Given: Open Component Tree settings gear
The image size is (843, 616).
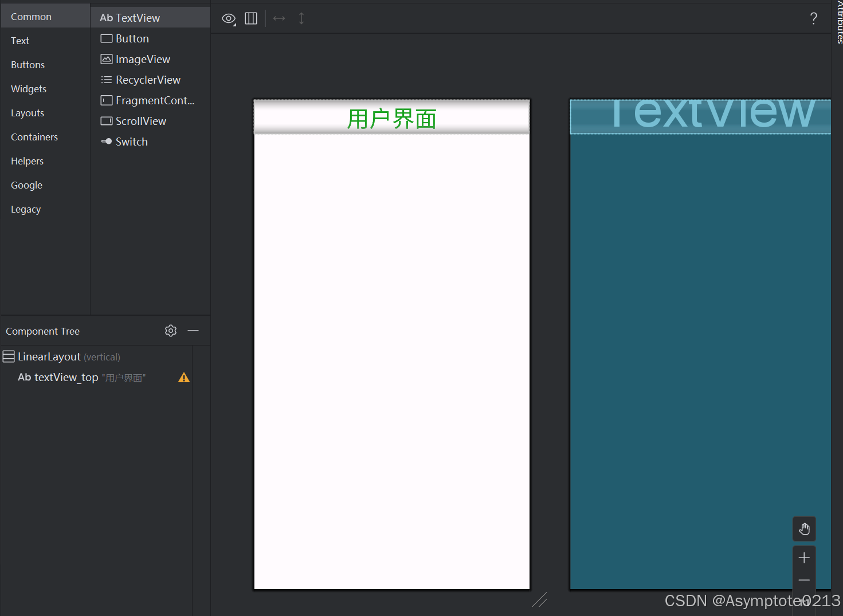Looking at the screenshot, I should point(171,331).
